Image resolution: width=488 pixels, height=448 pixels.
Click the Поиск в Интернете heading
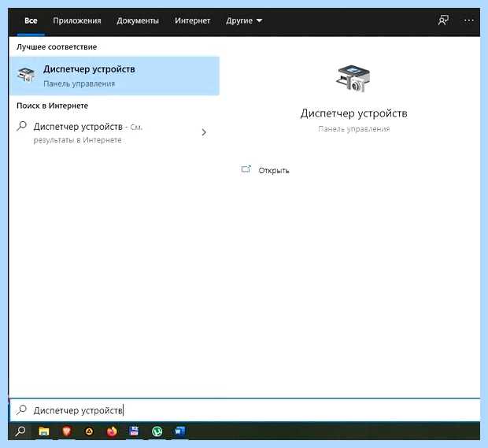coord(52,106)
